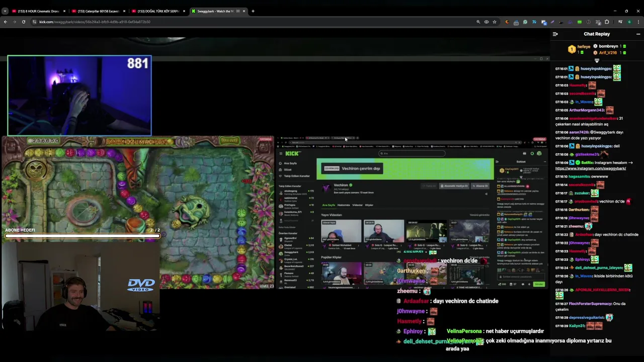Click top gifter hefeye on leaderboard
Image resolution: width=644 pixels, height=362 pixels.
[584, 46]
